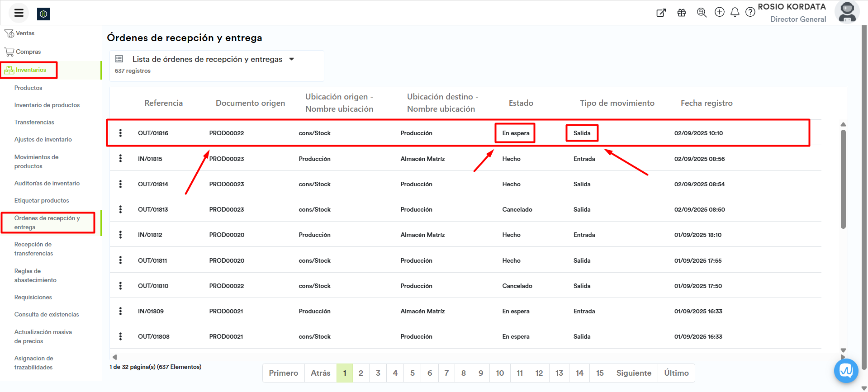Open the search magnifier icon
Image resolution: width=868 pixels, height=392 pixels.
coord(702,13)
